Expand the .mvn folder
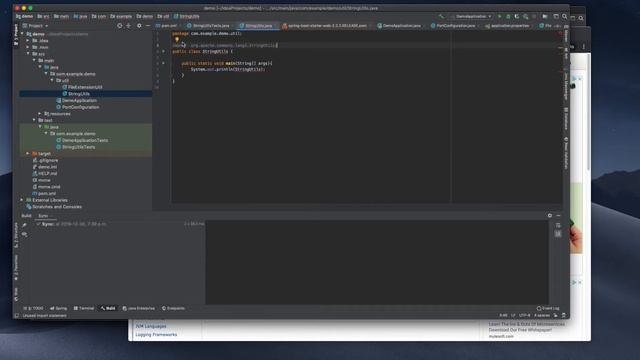Screen dimensions: 640x360 coord(28,47)
